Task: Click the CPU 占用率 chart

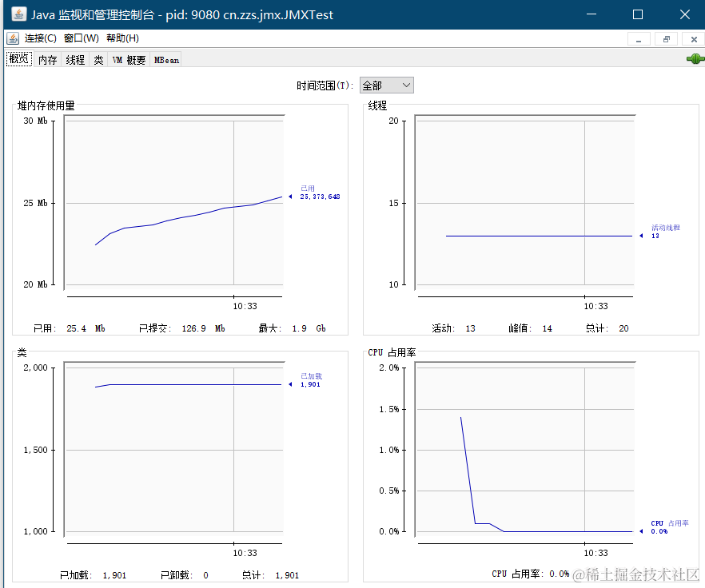Action: click(525, 449)
